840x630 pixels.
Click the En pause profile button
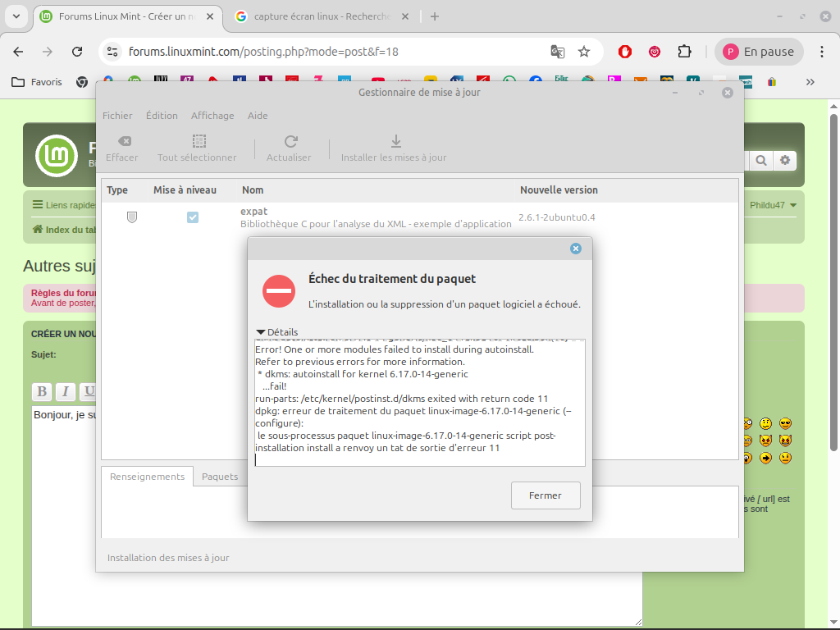[x=759, y=52]
